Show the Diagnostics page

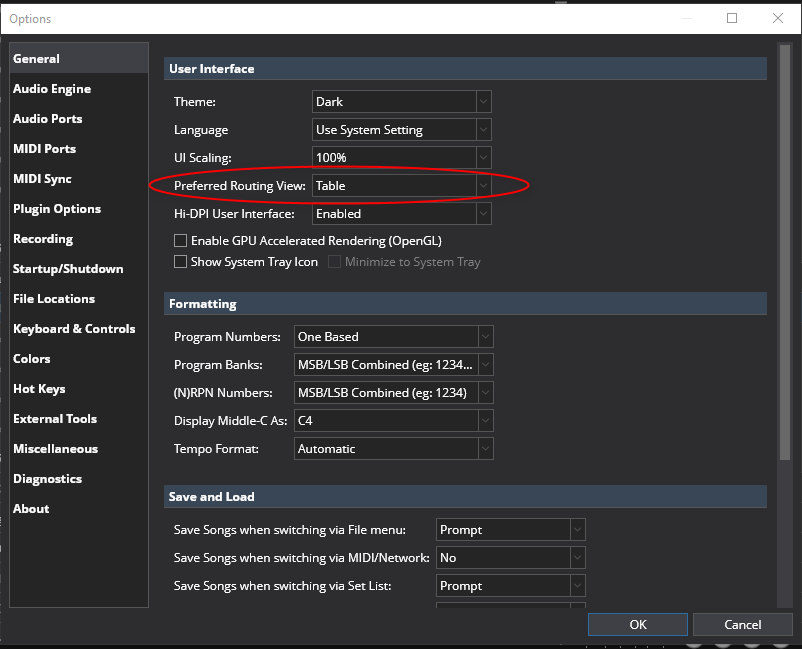[47, 479]
